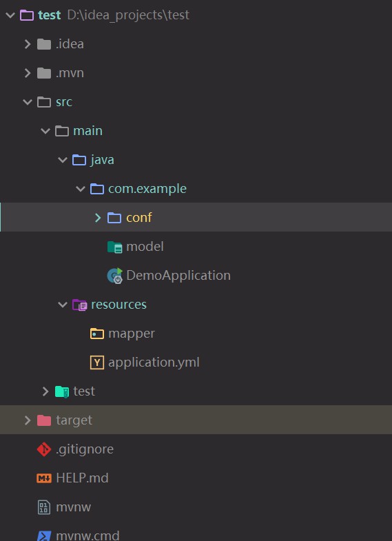Viewport: 392px width, 541px height.
Task: Click the mapper folder icon
Action: coord(97,334)
